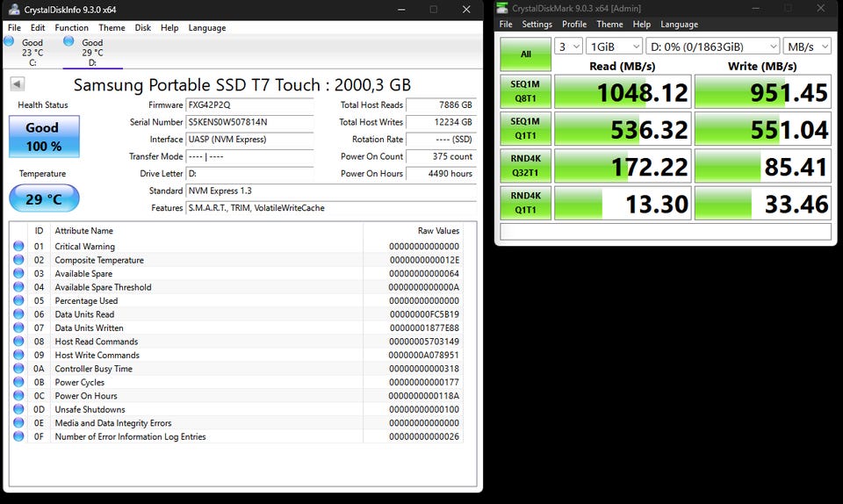Click the 29 °C temperature indicator
The image size is (843, 504).
pos(44,198)
